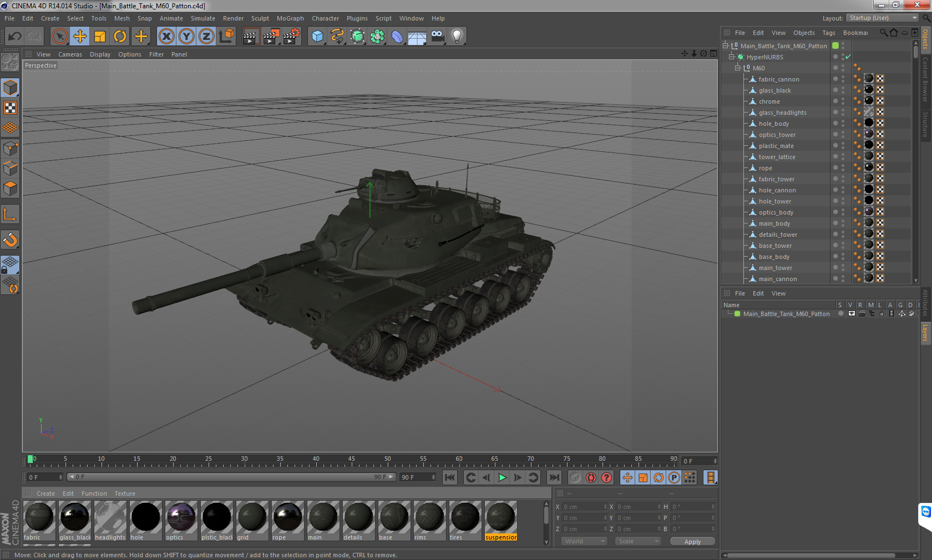Switch to Texture mode checkerboard icon
This screenshot has height=560, width=932.
pyautogui.click(x=11, y=108)
